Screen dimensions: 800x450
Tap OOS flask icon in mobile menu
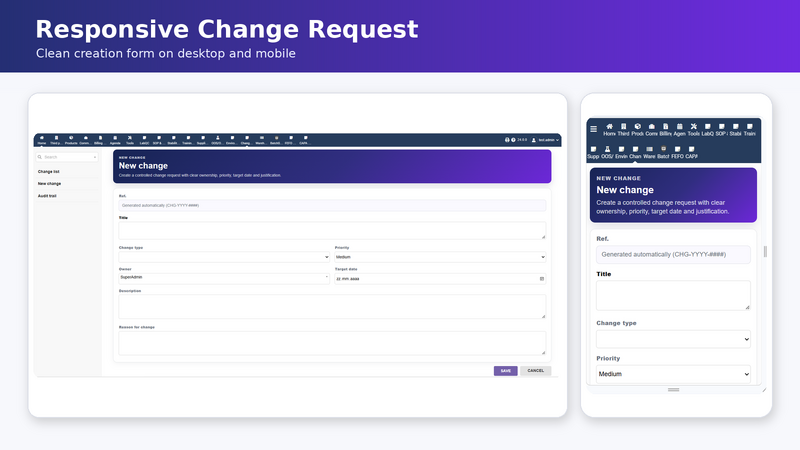(607, 149)
